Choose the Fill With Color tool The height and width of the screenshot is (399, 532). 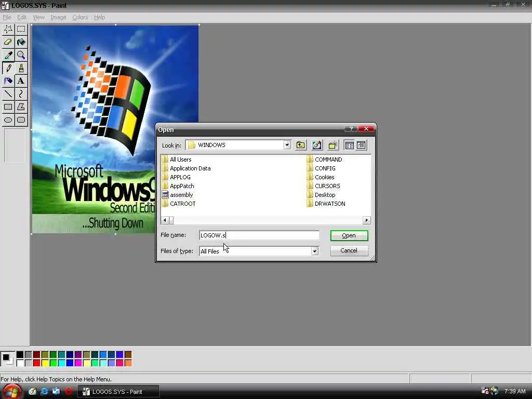[x=21, y=42]
